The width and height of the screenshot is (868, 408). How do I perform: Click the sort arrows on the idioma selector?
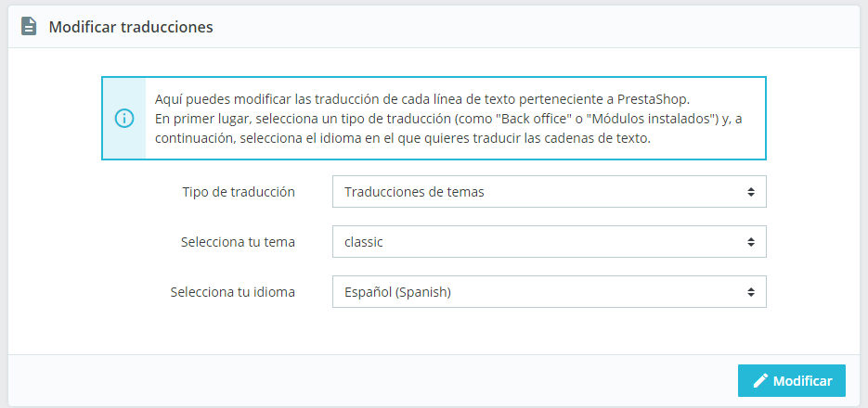coord(750,292)
